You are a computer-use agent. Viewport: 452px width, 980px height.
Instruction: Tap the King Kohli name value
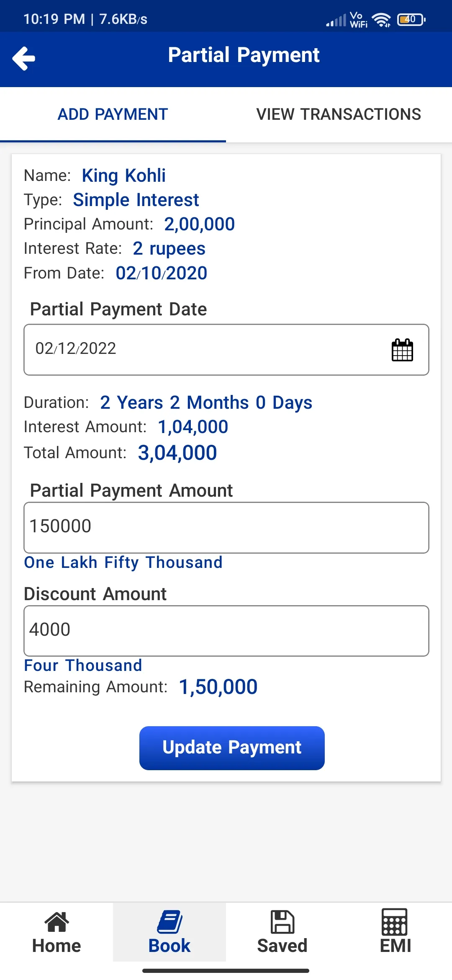click(124, 175)
